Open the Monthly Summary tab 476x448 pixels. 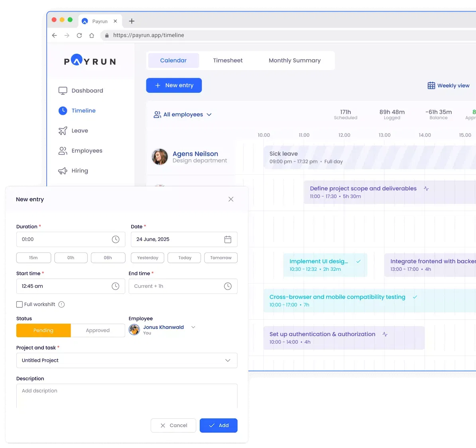coord(294,61)
